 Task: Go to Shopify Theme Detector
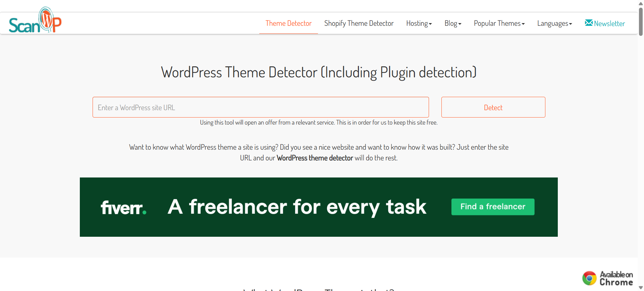pos(359,23)
